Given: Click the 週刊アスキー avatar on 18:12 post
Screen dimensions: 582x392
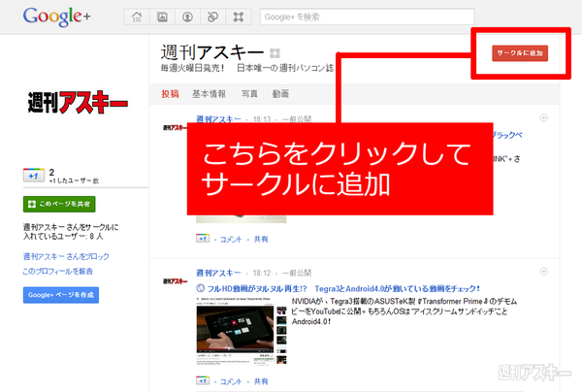Looking at the screenshot, I should [176, 281].
